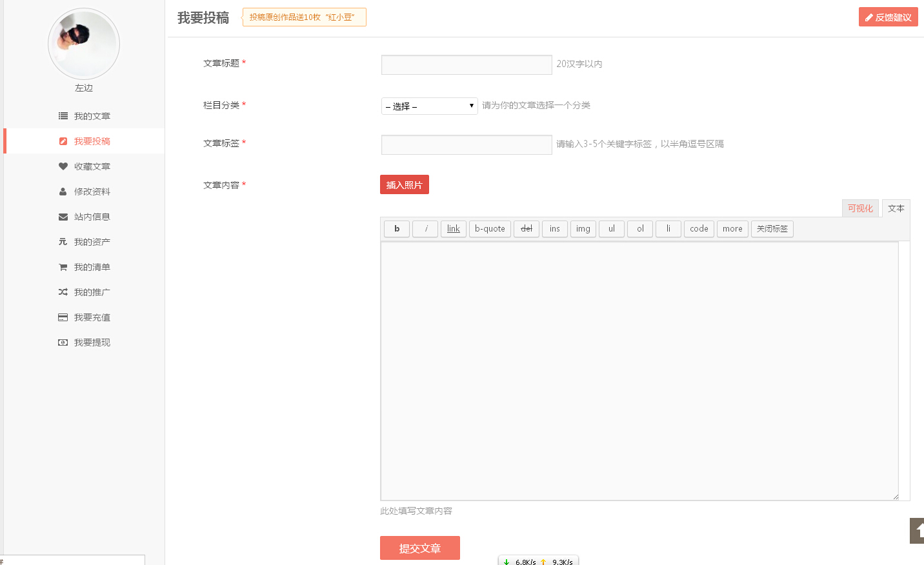924x565 pixels.
Task: Focus the 文章标题 input field
Action: point(467,64)
